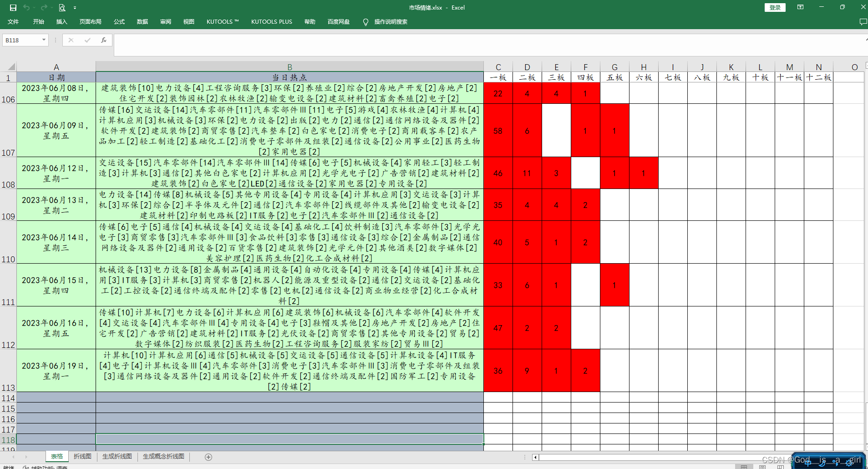Click horizontal scrollbar left arrow
868x469 pixels.
535,457
